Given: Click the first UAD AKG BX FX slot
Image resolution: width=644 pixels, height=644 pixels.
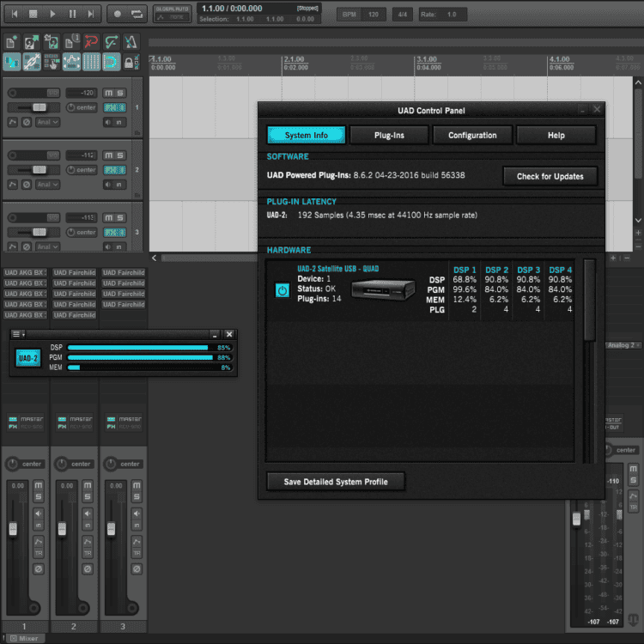Looking at the screenshot, I should click(25, 273).
